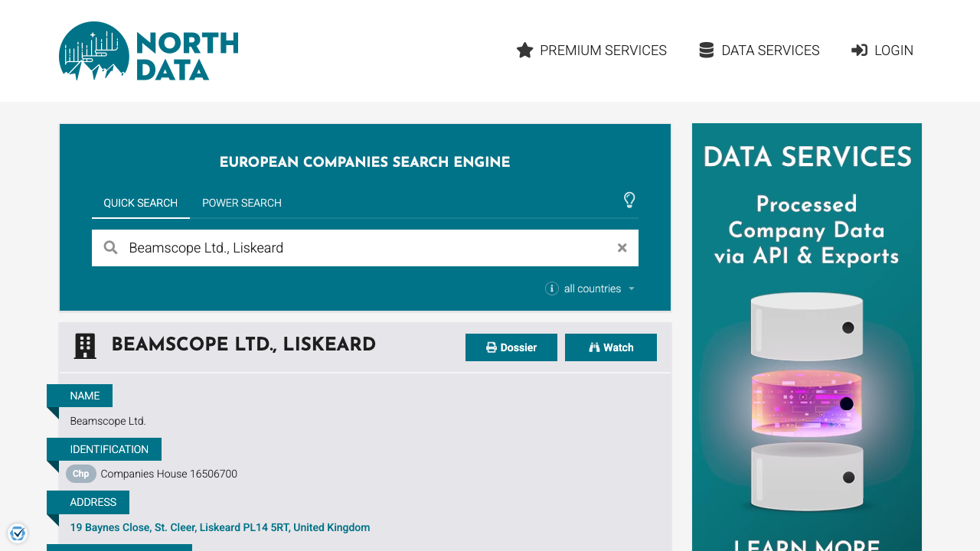
Task: Click the Data Services database icon
Action: (705, 50)
